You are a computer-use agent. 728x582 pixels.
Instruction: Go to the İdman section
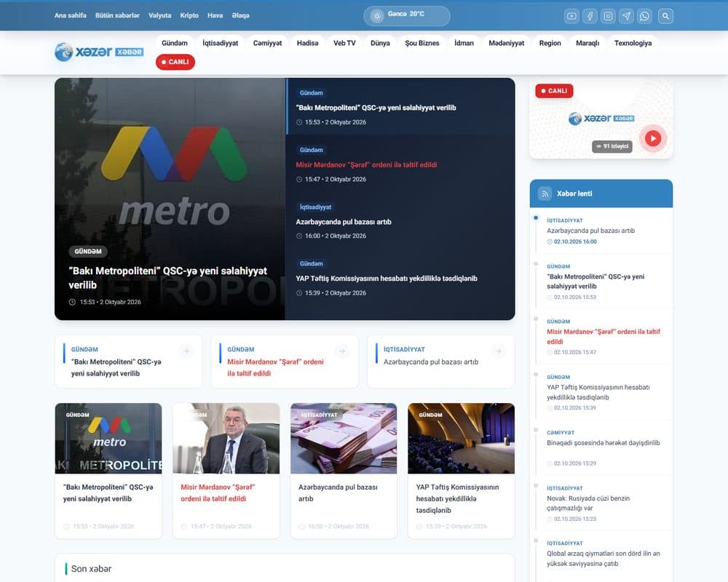click(x=464, y=43)
